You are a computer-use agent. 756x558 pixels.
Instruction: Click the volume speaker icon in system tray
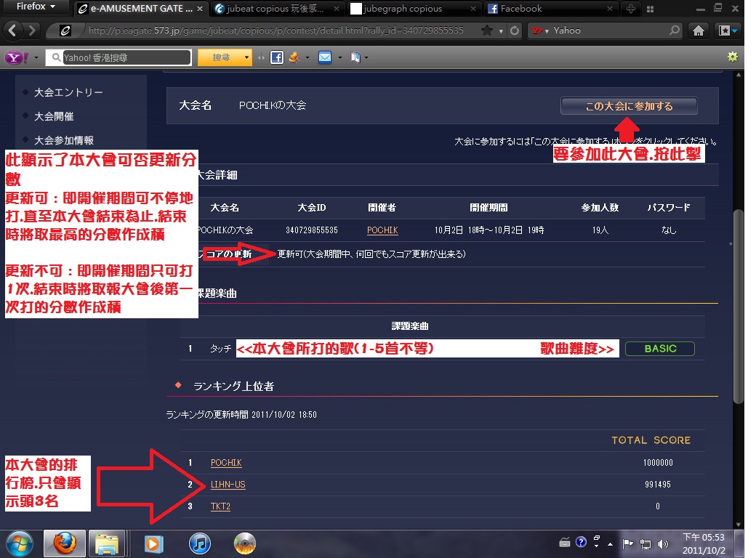click(x=662, y=543)
